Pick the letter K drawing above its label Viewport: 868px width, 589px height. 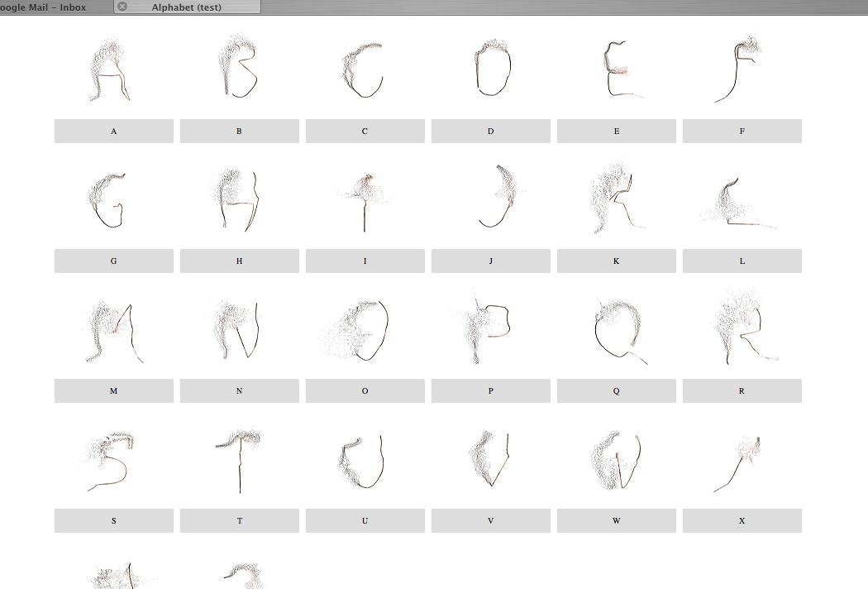point(618,197)
